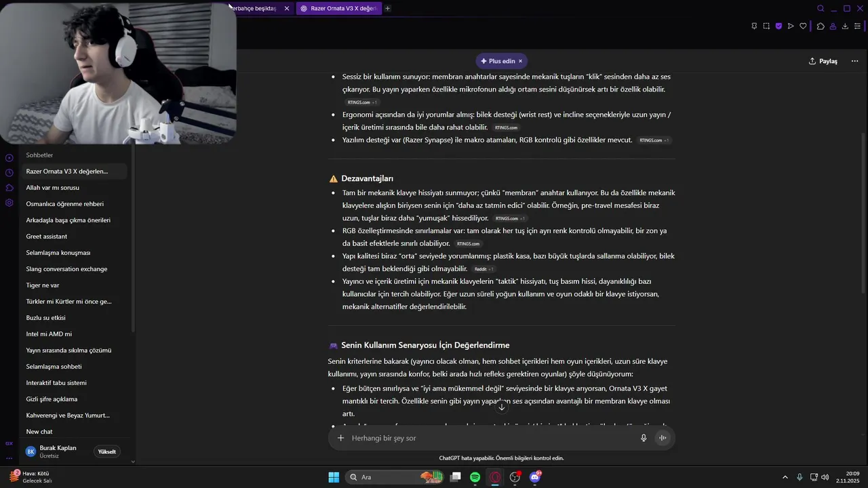The height and width of the screenshot is (488, 868).
Task: Open the Hava Kötü weather widget
Action: coord(31,477)
